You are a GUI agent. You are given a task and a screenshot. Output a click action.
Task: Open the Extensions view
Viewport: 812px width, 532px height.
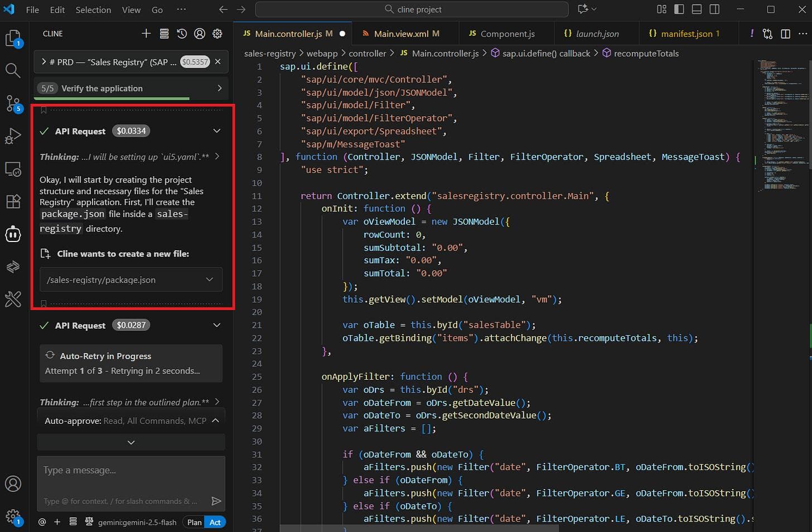[13, 201]
